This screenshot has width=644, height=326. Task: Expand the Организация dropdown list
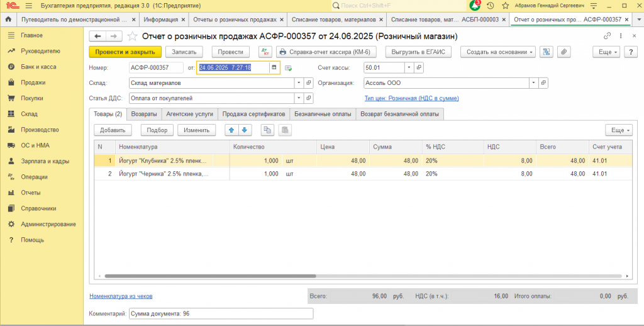pos(534,83)
